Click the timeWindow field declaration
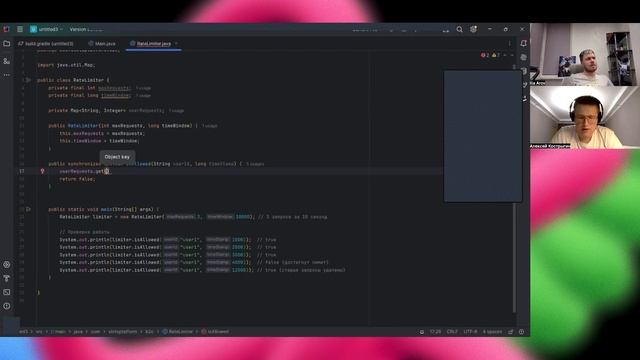This screenshot has height=360, width=640. pos(89,96)
